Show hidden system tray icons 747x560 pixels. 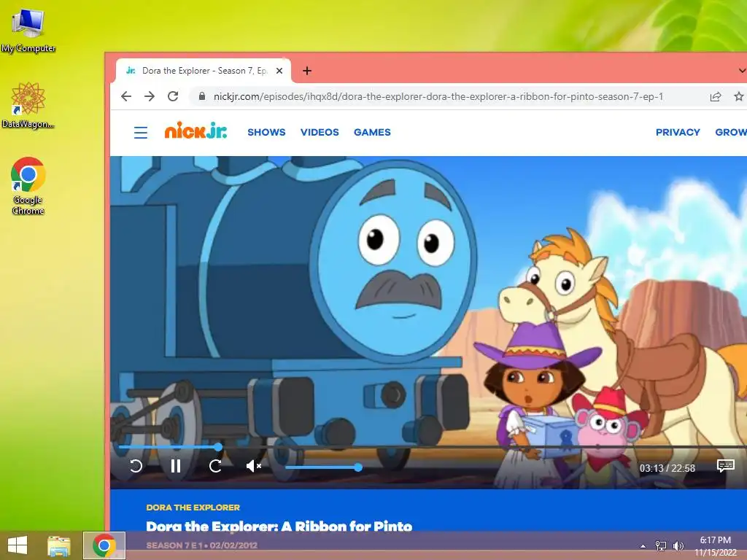point(643,546)
